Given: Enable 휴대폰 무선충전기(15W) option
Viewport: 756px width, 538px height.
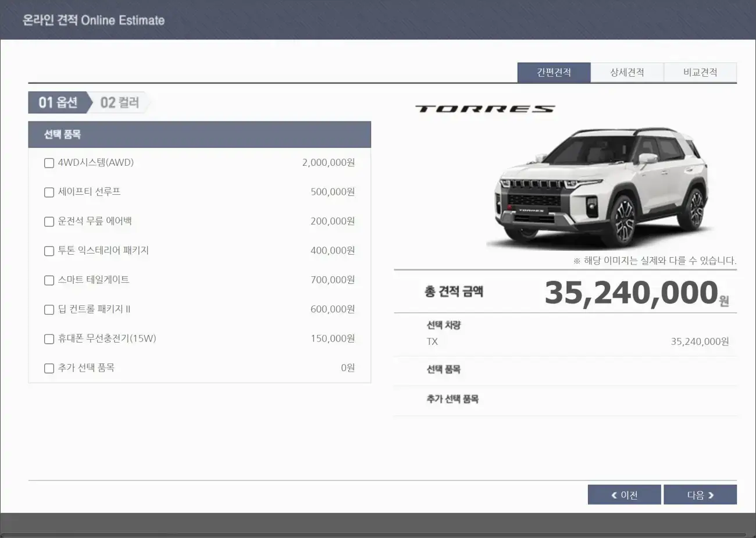Looking at the screenshot, I should coord(49,339).
